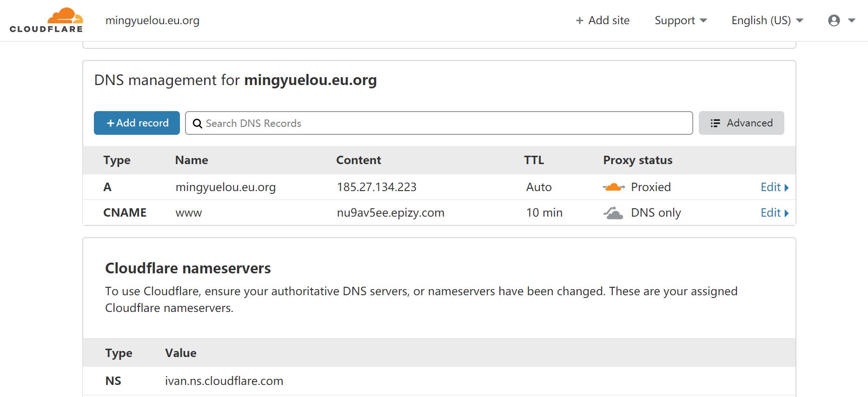Screen dimensions: 868x397
Task: Select the Cloudflare nameservers heading
Action: pyautogui.click(x=188, y=268)
